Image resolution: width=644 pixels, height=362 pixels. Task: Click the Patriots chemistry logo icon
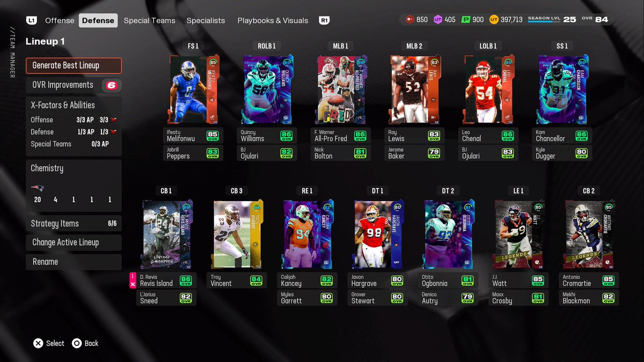(38, 188)
